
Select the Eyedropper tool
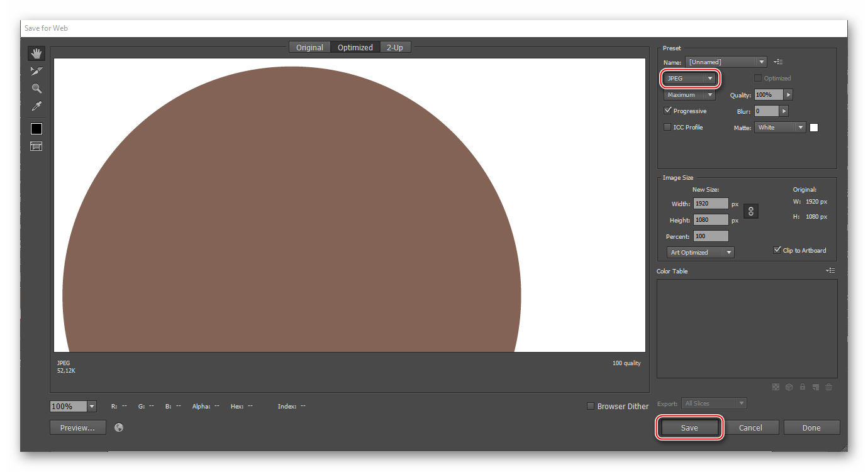(x=36, y=106)
